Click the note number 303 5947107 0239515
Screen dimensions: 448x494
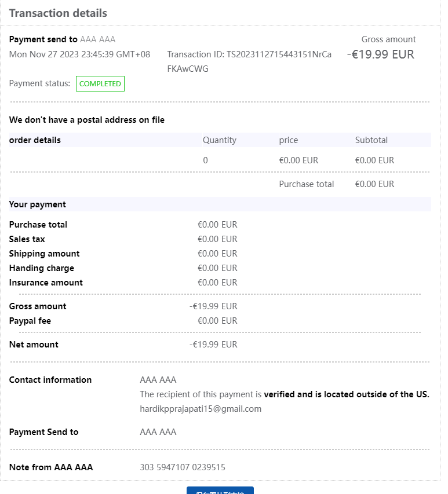click(183, 467)
